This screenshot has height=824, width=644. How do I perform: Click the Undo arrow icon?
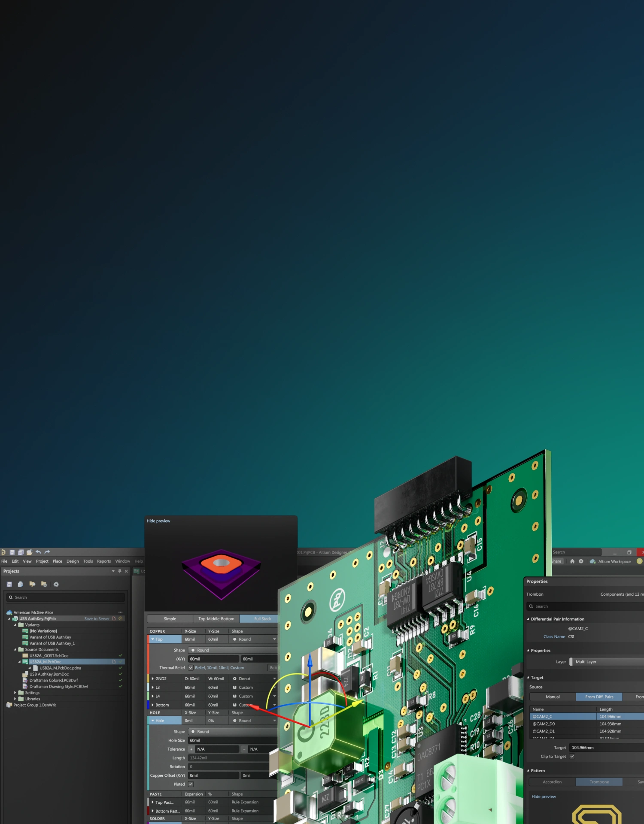tap(38, 552)
